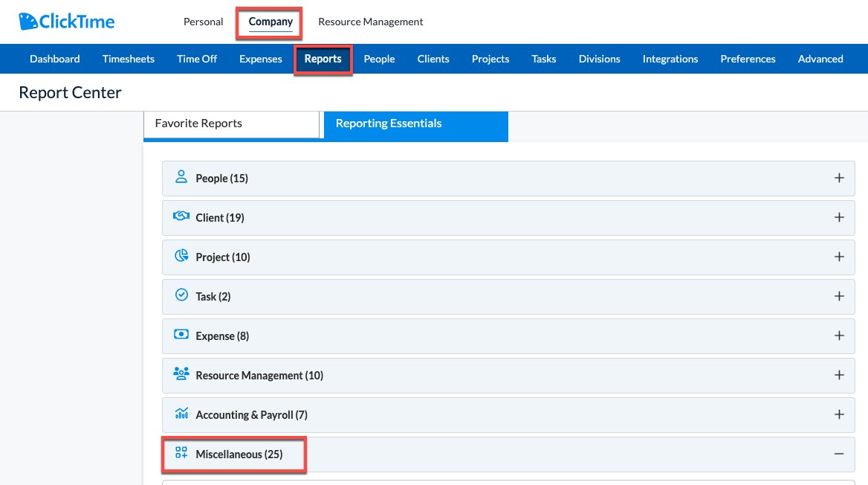Expand the Project (10) section plus
868x485 pixels.
839,257
